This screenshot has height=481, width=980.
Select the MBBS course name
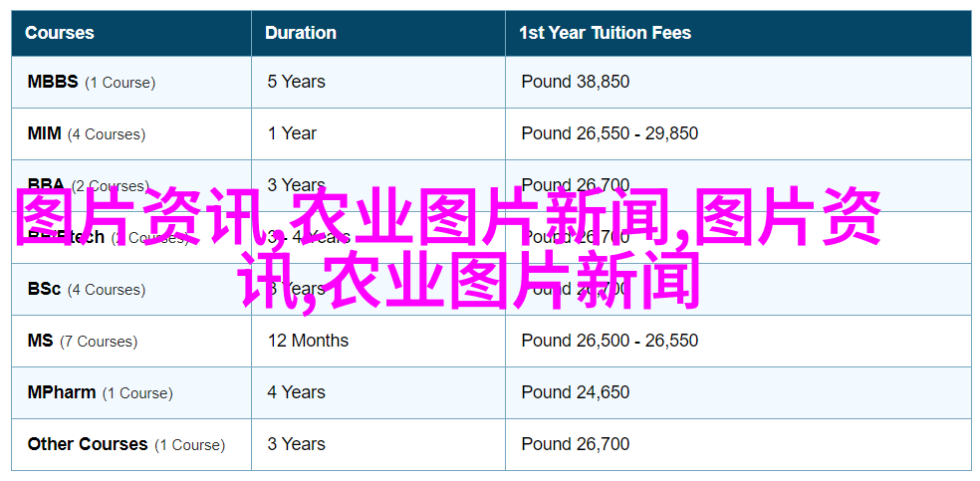coord(53,82)
